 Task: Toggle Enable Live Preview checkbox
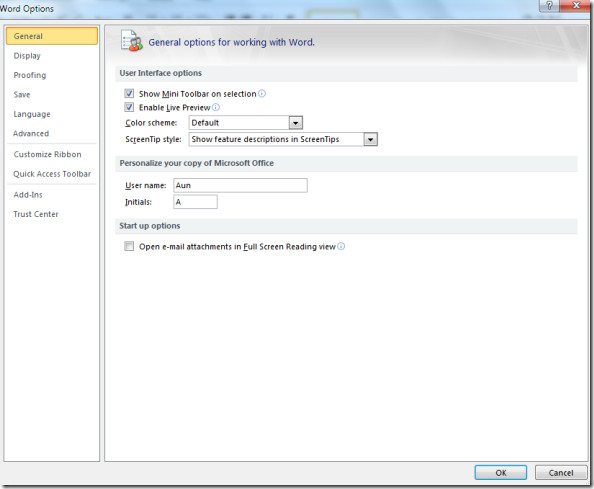tap(129, 107)
